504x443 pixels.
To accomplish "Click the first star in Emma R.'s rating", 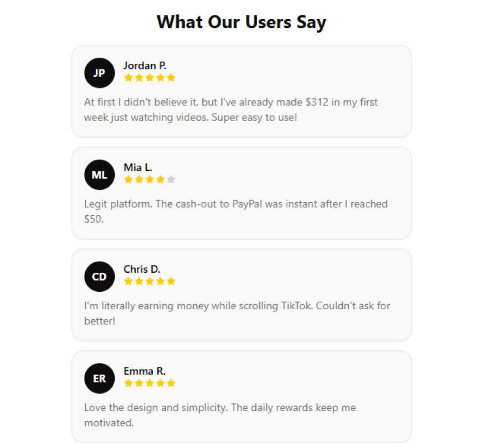I will [128, 383].
